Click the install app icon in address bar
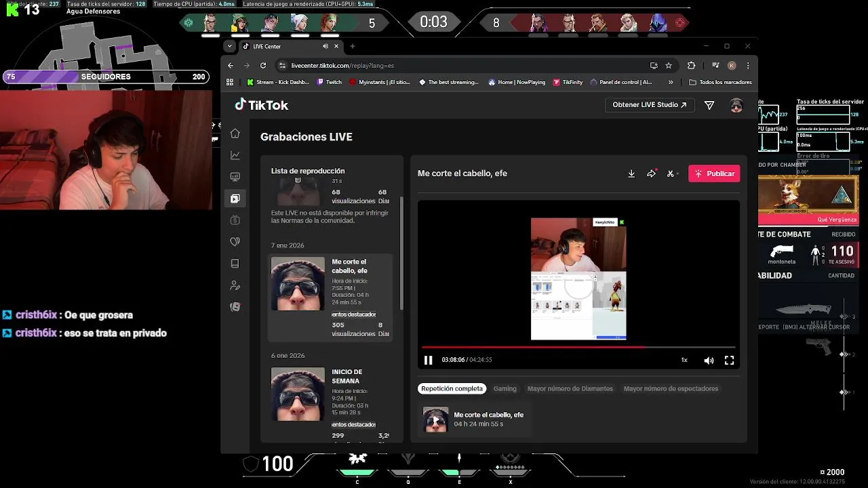Screen dimensions: 868x488 [x=654, y=66]
